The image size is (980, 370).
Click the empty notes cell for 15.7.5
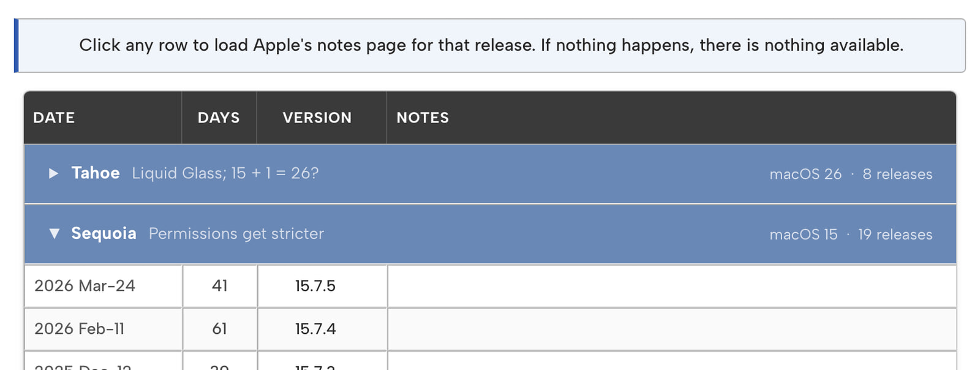(671, 285)
